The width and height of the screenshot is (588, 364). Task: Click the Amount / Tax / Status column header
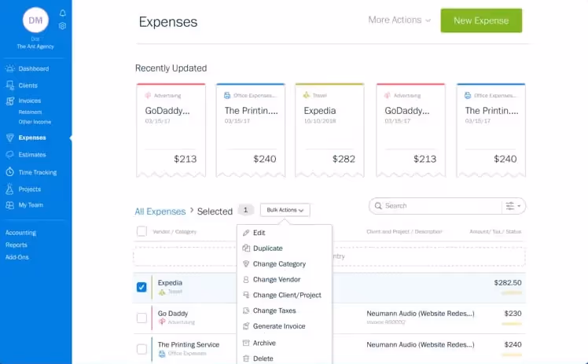coord(495,232)
